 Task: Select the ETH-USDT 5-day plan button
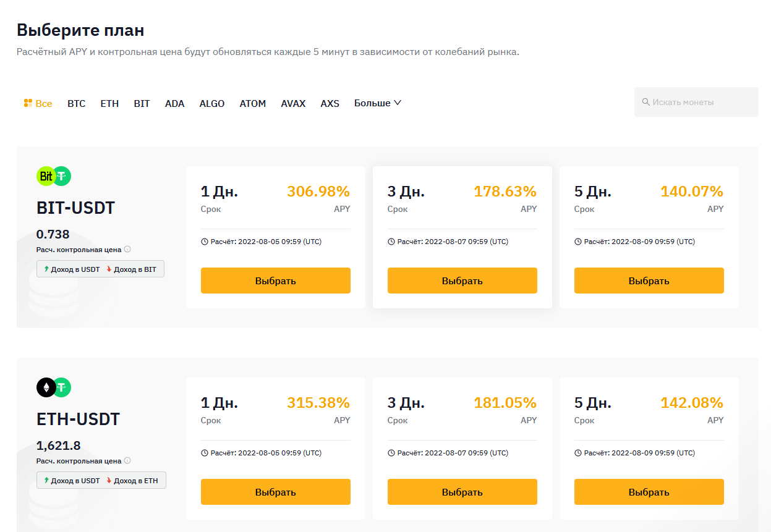click(x=649, y=492)
